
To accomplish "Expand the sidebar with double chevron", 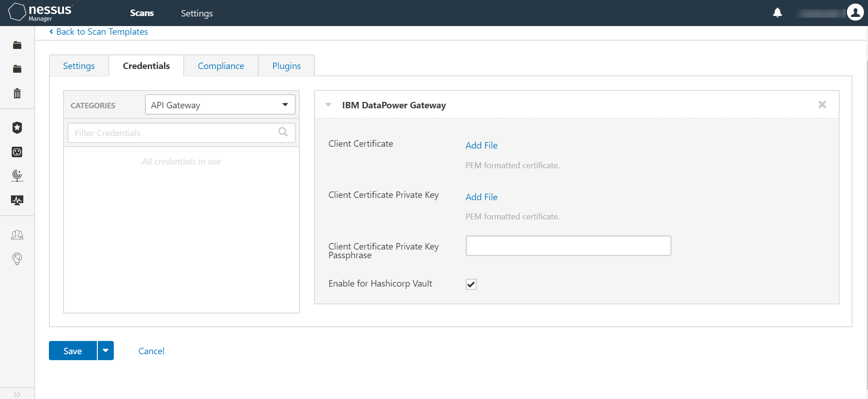I will (x=17, y=394).
